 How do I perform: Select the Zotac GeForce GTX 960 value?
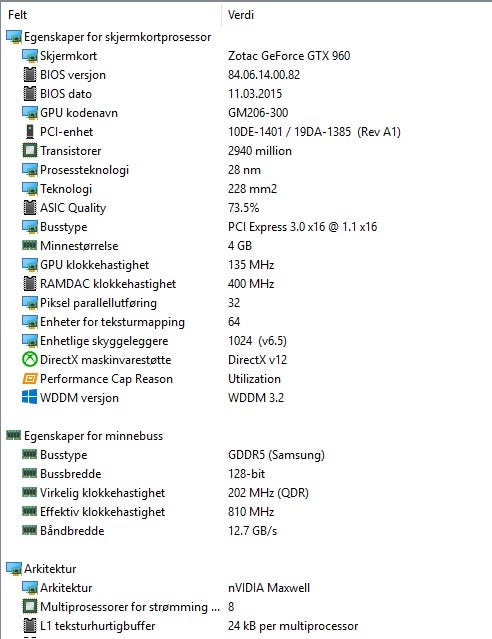tap(289, 56)
